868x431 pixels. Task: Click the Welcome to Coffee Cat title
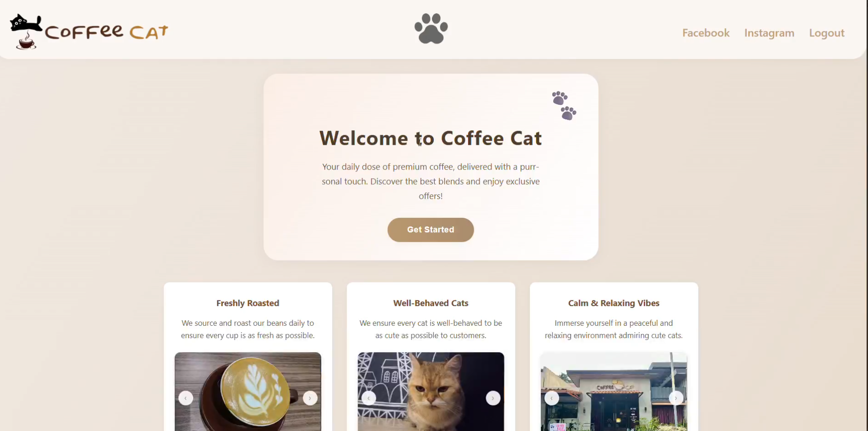tap(431, 138)
